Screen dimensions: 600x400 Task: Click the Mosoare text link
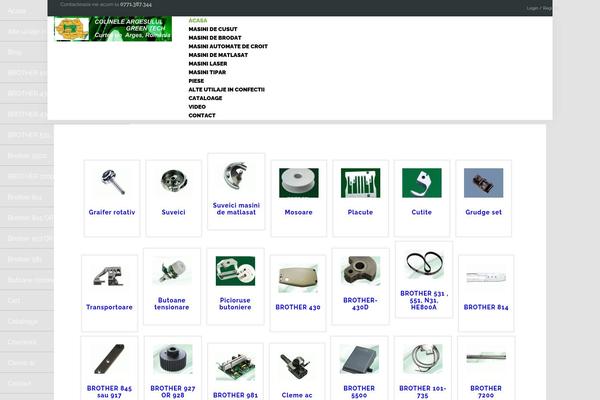click(298, 212)
